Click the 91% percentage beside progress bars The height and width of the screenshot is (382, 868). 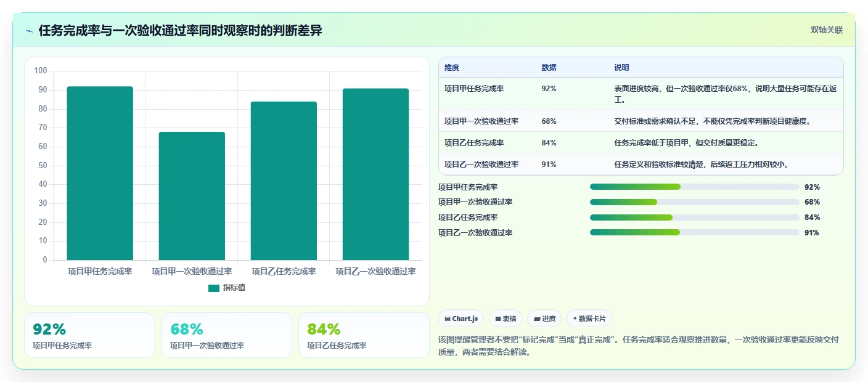(x=812, y=233)
